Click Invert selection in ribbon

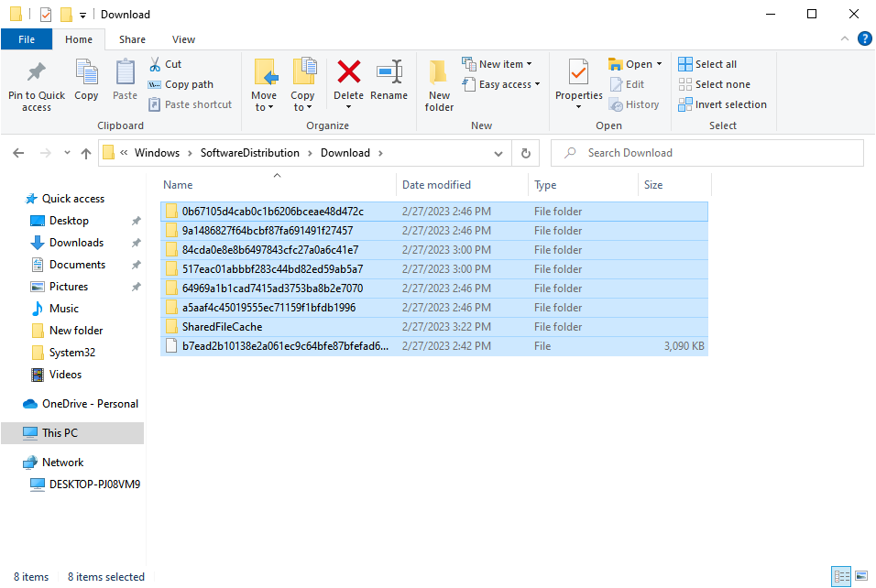[x=722, y=104]
